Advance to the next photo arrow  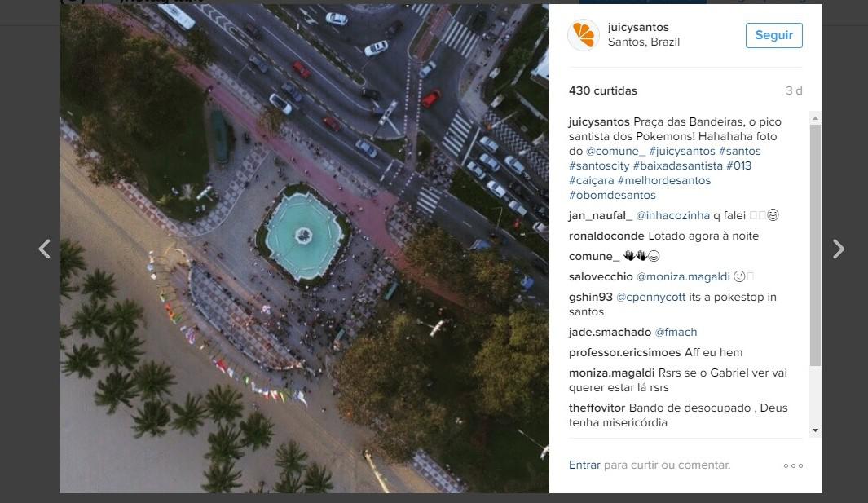839,249
